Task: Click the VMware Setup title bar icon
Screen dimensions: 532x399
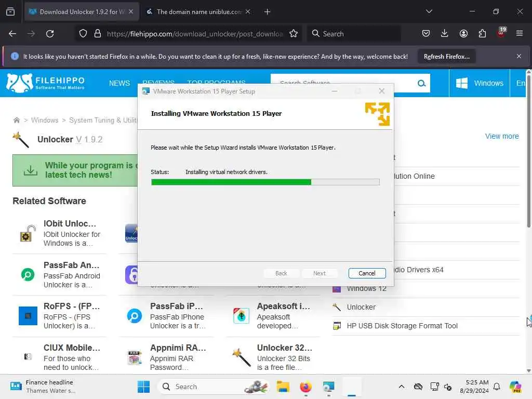Action: [x=146, y=91]
